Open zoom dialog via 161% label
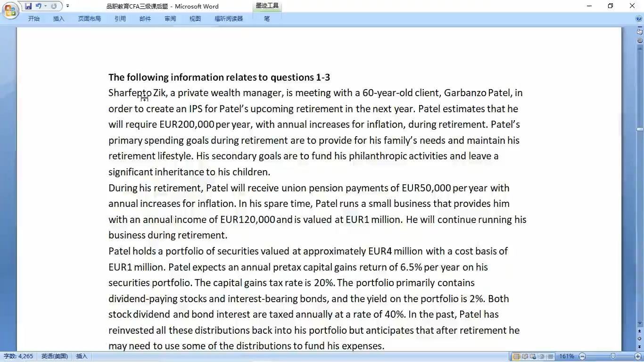Image resolution: width=644 pixels, height=362 pixels. click(x=567, y=356)
